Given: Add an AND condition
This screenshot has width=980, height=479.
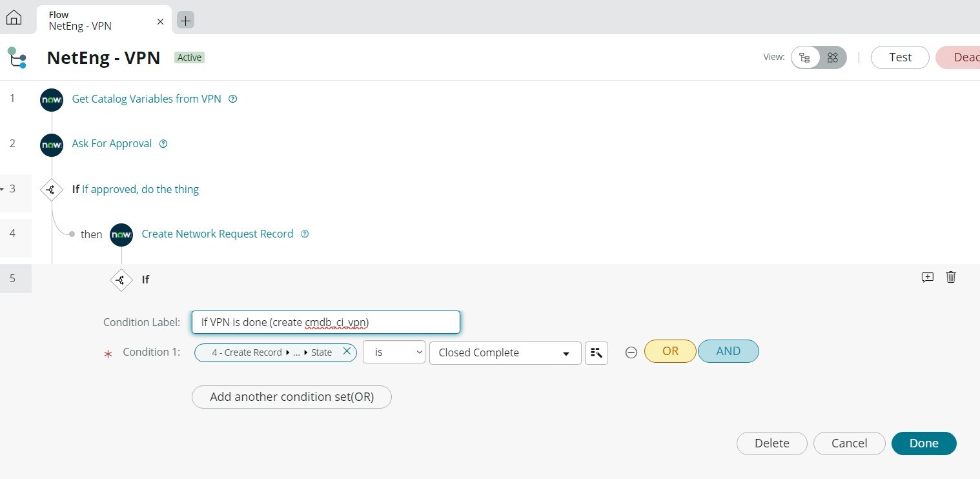Looking at the screenshot, I should (728, 351).
